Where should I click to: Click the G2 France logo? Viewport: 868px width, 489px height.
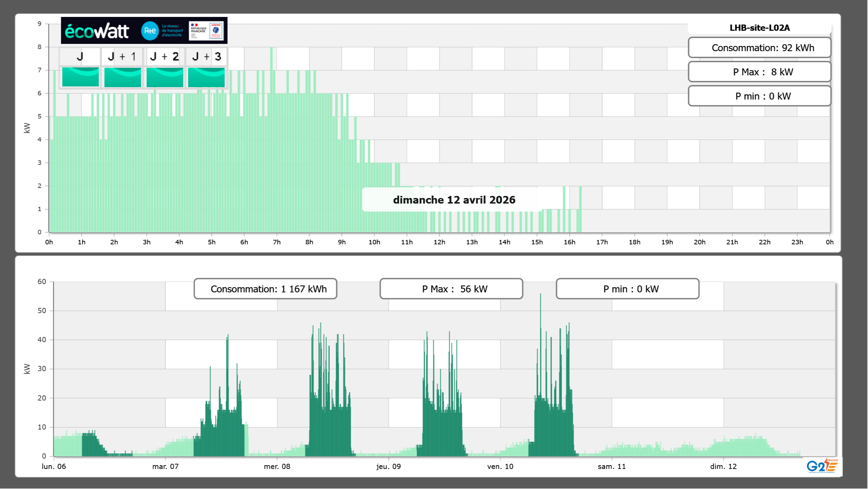click(822, 466)
